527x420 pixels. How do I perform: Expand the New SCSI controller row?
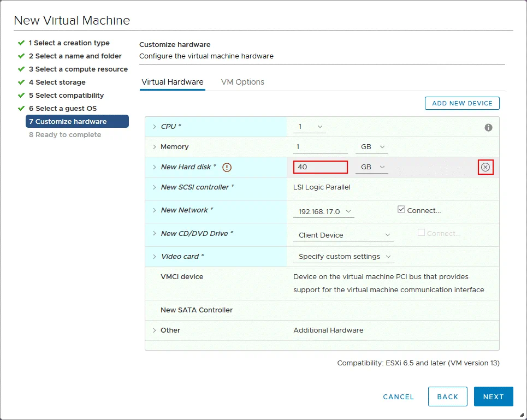tap(155, 187)
